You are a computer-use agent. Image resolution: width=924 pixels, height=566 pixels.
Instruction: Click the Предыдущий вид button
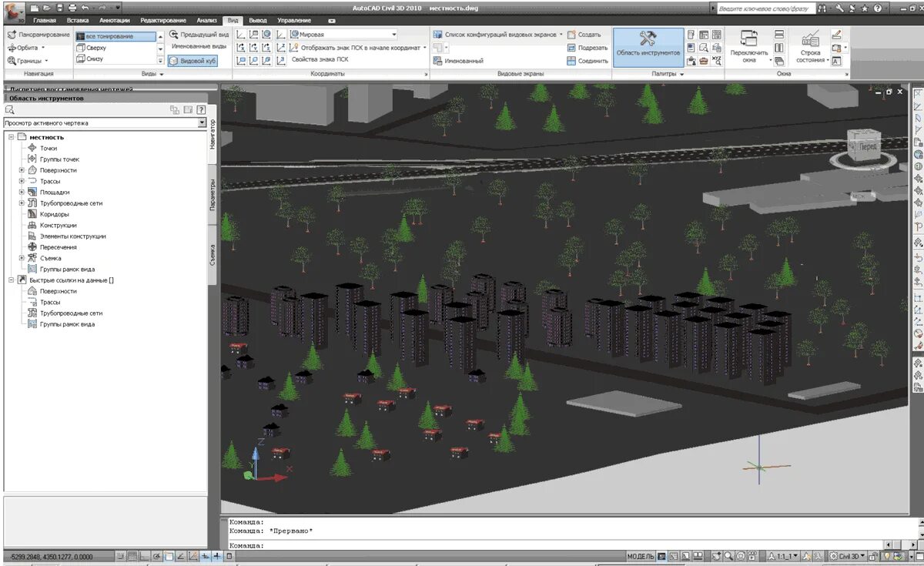click(199, 35)
